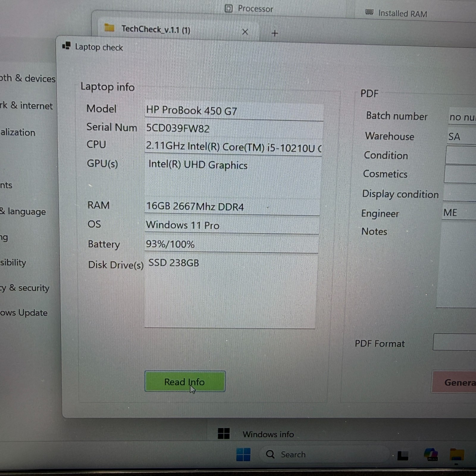Click the RAM field 16GB 2667Mhz DDR4
The height and width of the screenshot is (476, 476).
(x=232, y=206)
